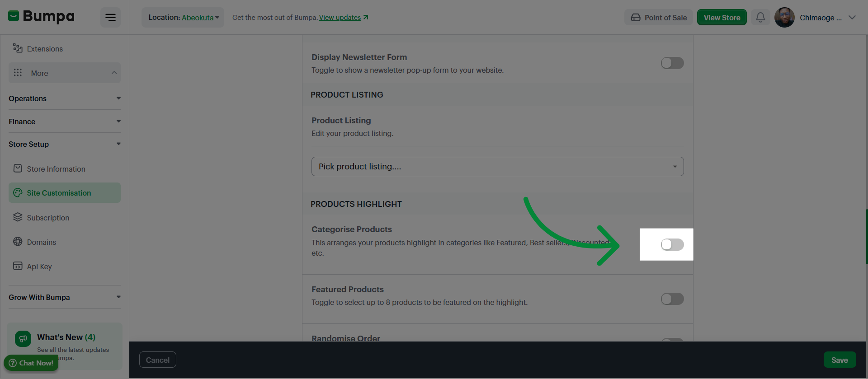Open the Location Abeokuta dropdown
This screenshot has width=868, height=379.
183,17
